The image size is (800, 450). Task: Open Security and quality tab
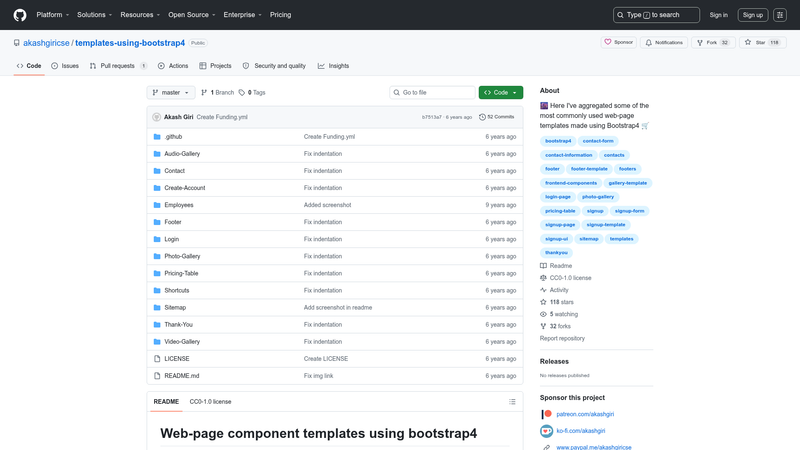click(274, 66)
